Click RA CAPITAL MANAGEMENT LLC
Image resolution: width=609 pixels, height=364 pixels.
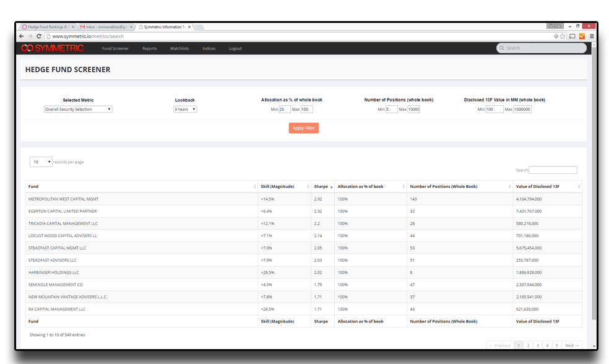pos(57,310)
